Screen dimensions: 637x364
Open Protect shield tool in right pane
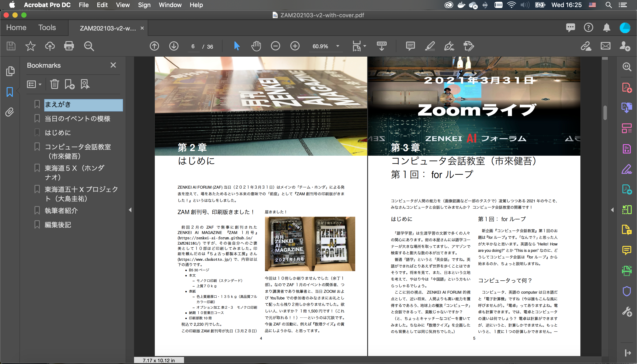click(x=627, y=291)
